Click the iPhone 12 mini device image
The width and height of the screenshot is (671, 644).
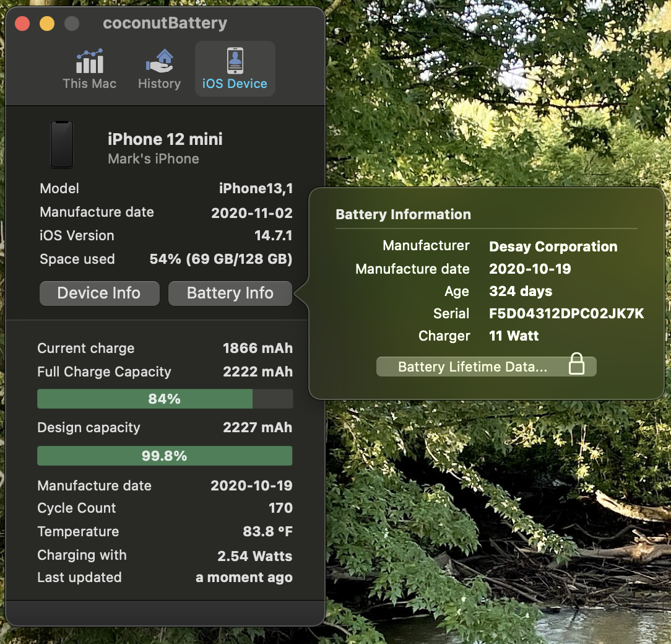(62, 144)
